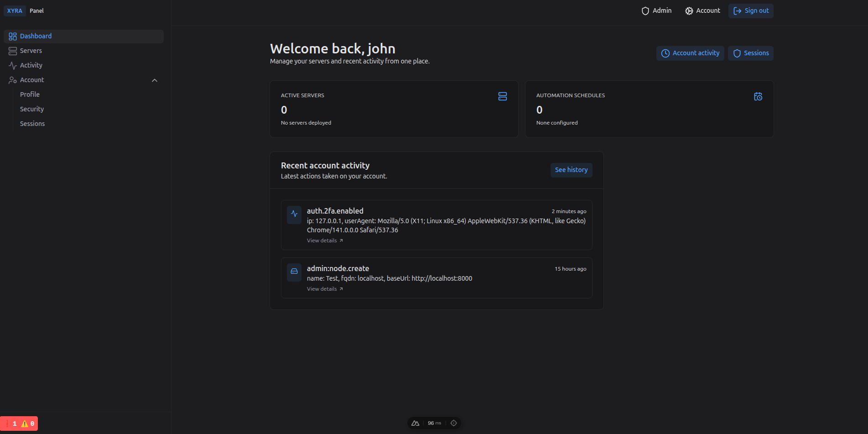This screenshot has height=434, width=868.
Task: Open Activity in the sidebar
Action: pos(31,65)
